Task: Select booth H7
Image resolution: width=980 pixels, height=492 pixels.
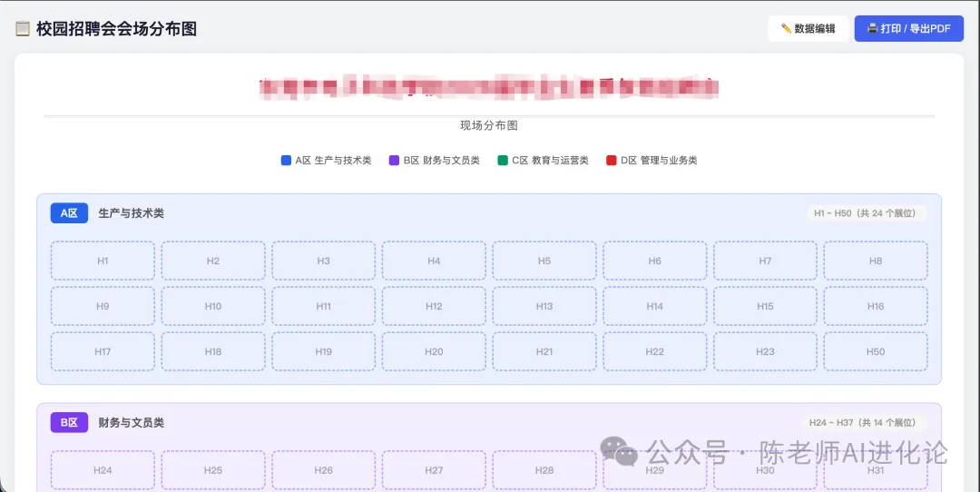Action: pos(765,261)
